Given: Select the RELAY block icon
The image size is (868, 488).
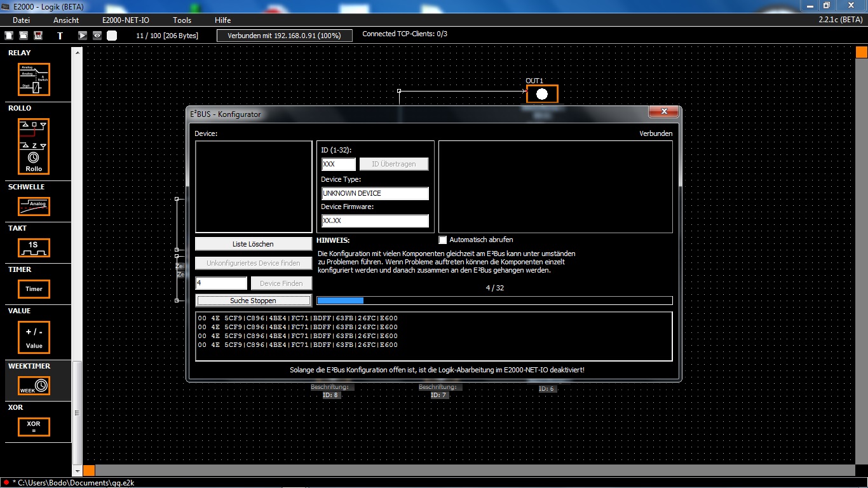Looking at the screenshot, I should pyautogui.click(x=34, y=79).
